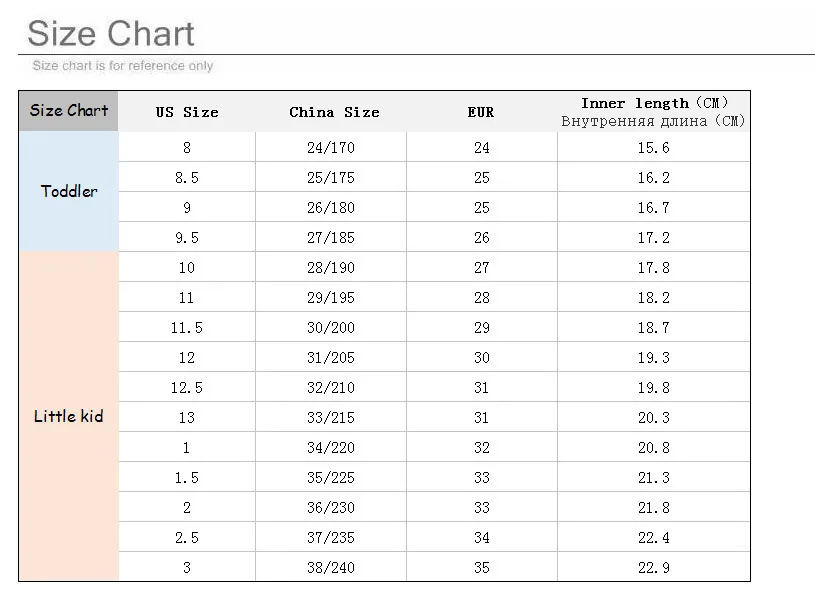The height and width of the screenshot is (605, 815).
Task: Click the EUR column "35" cell
Action: pos(482,567)
